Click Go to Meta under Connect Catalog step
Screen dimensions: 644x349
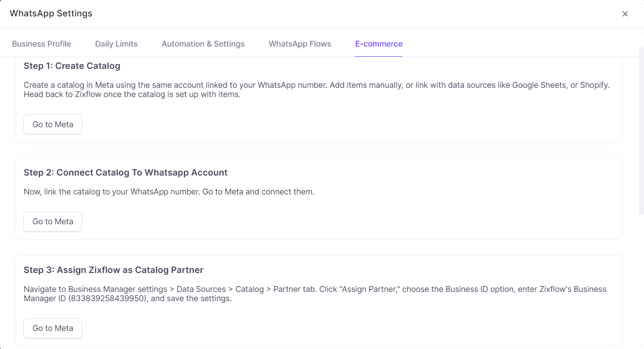(53, 221)
